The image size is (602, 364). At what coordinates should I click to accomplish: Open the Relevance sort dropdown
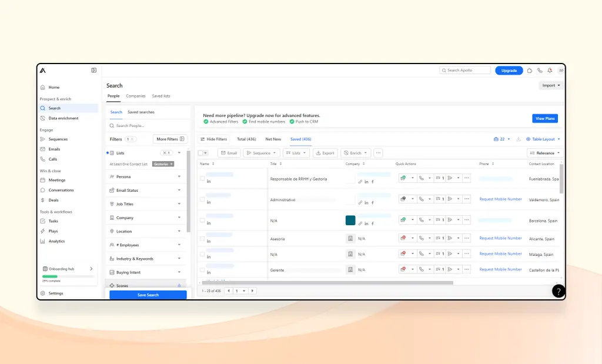(x=545, y=153)
